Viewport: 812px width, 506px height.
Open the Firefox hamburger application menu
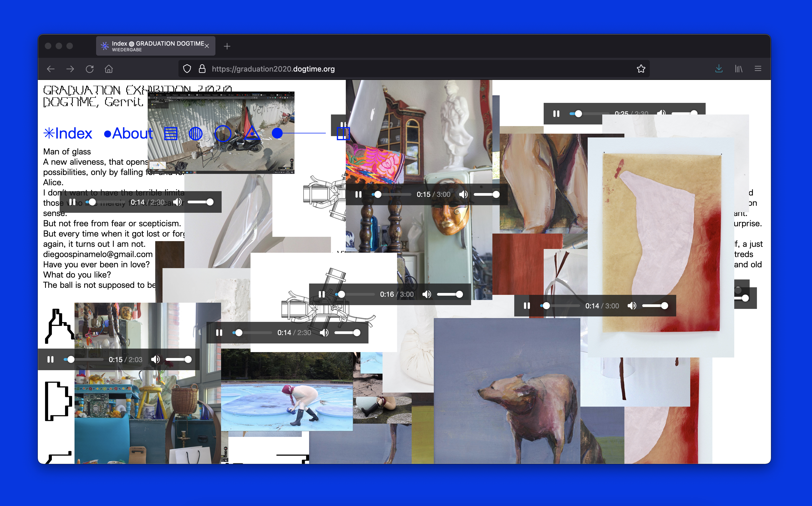click(758, 69)
